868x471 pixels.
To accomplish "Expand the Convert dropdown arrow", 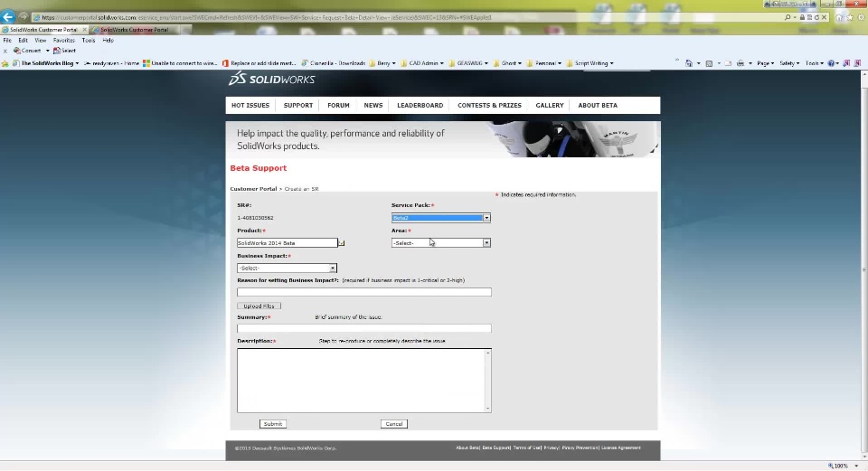I will 47,51.
